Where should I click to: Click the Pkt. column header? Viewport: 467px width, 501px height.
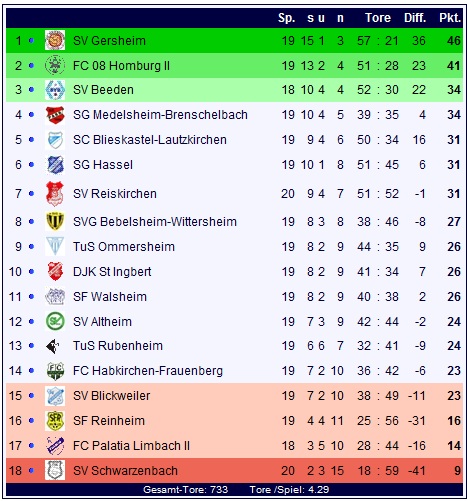(x=450, y=18)
